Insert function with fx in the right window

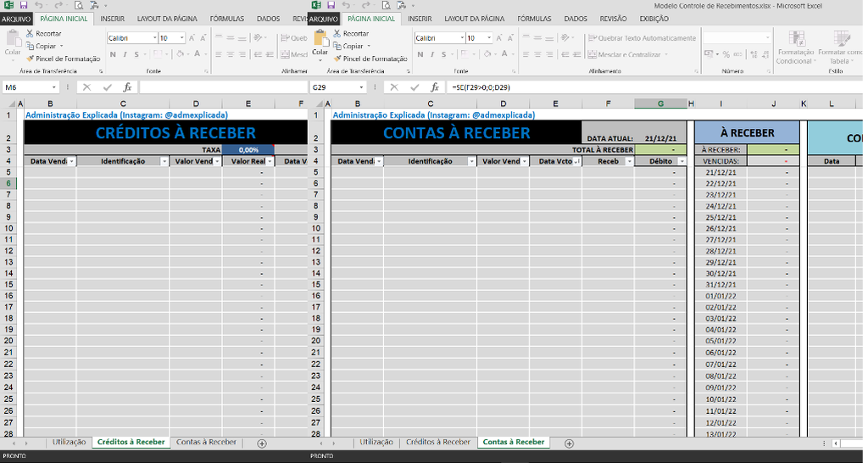pos(435,87)
